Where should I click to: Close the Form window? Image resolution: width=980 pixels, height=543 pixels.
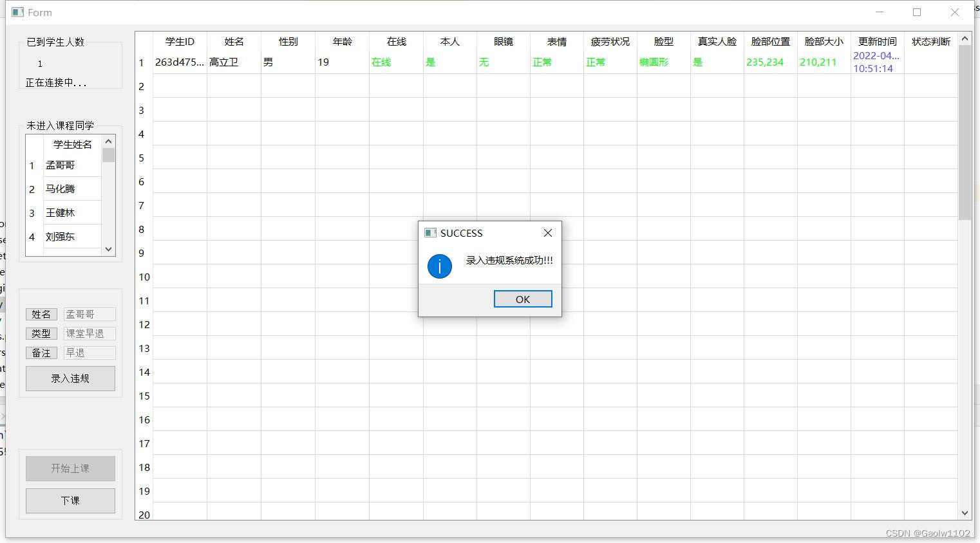click(955, 12)
